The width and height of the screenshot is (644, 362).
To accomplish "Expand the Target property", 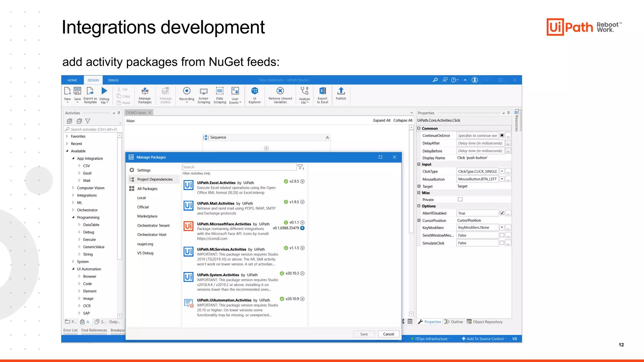I will [x=419, y=186].
